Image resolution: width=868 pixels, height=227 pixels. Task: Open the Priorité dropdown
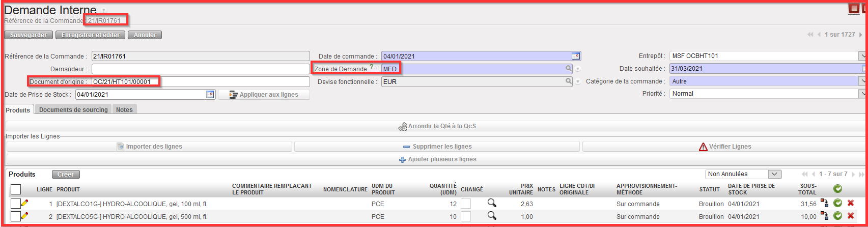[862, 94]
